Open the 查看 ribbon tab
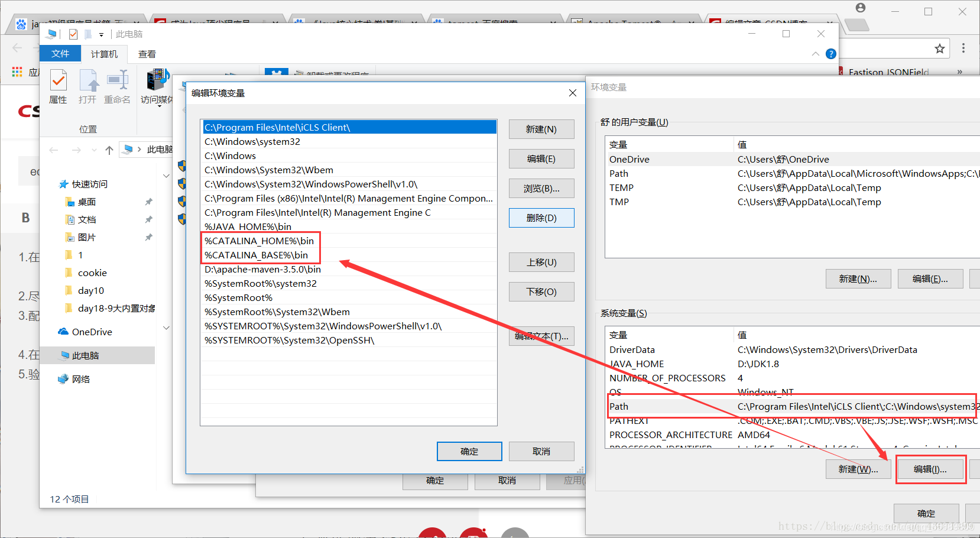The height and width of the screenshot is (538, 980). coord(147,54)
